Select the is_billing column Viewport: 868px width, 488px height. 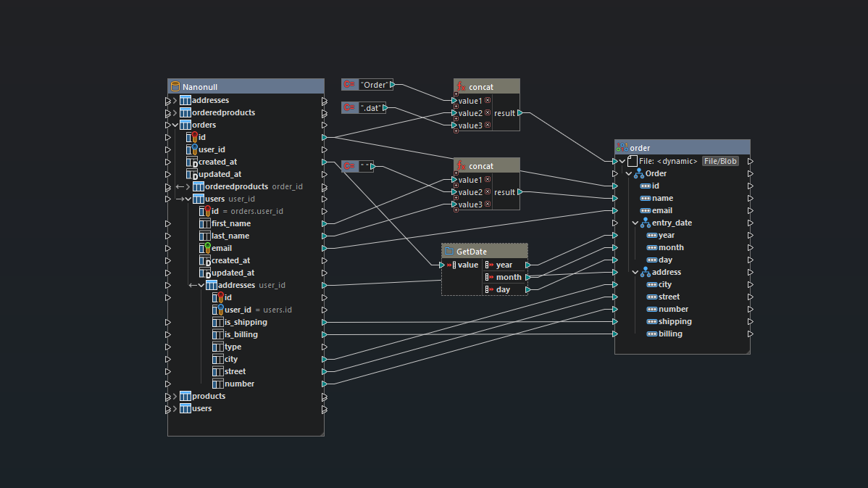pos(241,334)
